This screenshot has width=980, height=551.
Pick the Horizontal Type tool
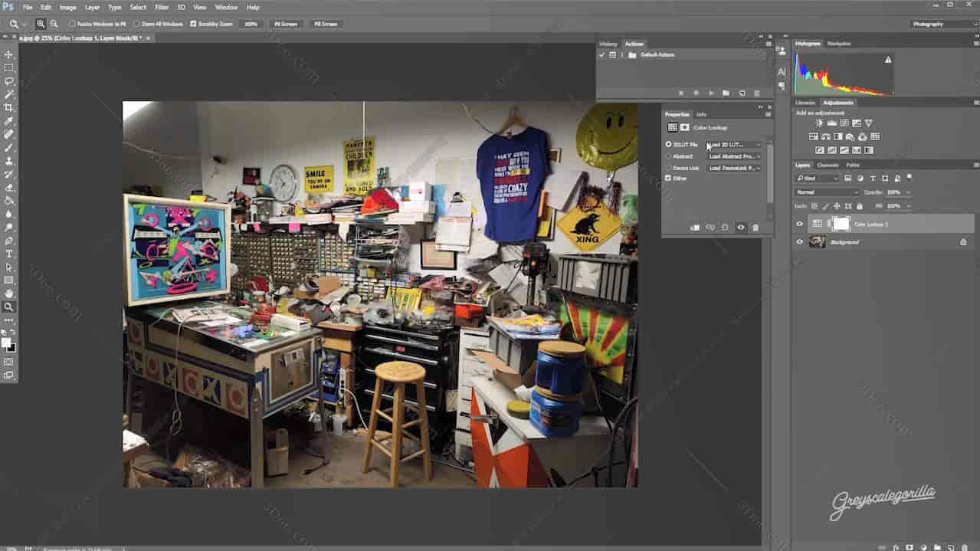click(9, 254)
